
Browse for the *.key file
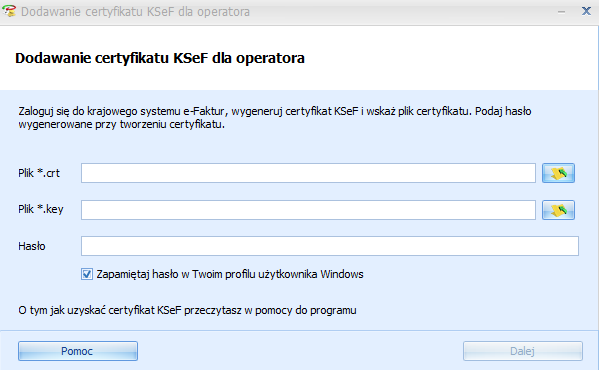[558, 210]
